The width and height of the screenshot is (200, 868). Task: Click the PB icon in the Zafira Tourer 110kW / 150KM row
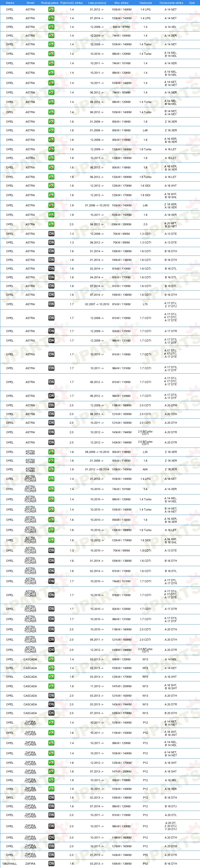coord(51,733)
